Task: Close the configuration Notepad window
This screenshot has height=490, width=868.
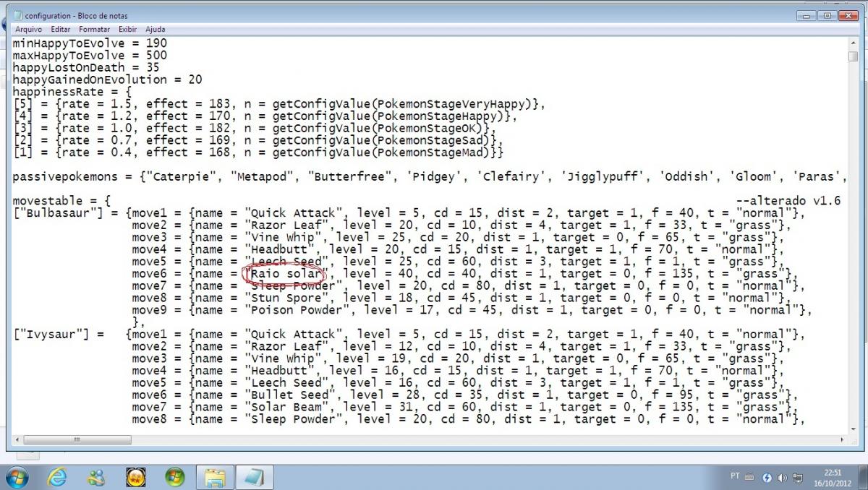Action: pyautogui.click(x=848, y=15)
